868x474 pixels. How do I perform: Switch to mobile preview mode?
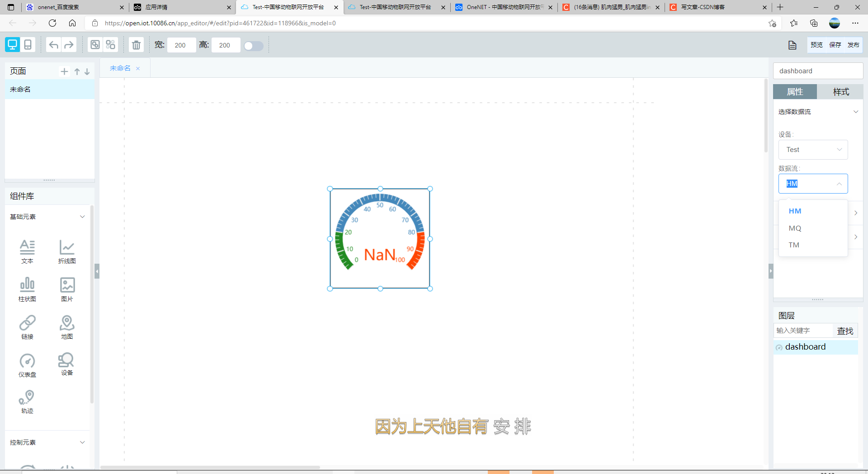click(x=28, y=45)
